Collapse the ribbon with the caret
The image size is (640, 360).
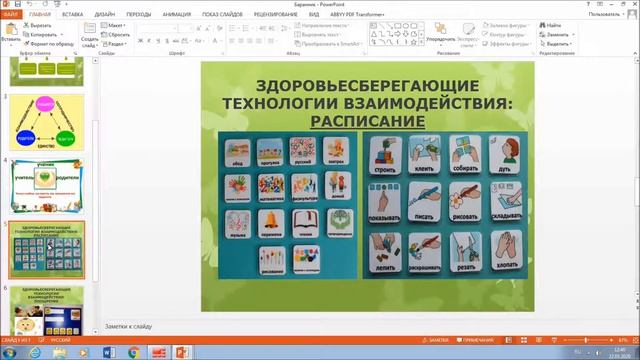pyautogui.click(x=636, y=53)
